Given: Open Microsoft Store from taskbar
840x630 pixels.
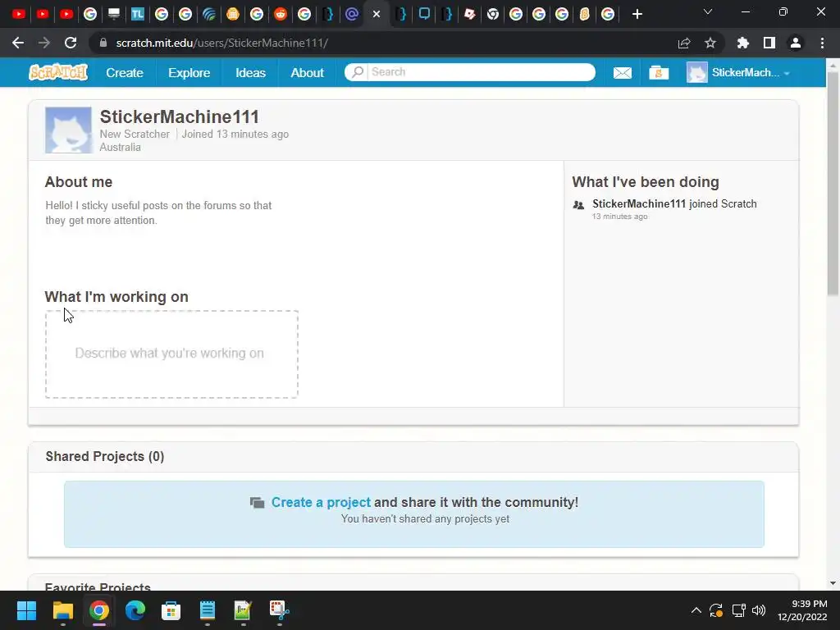Looking at the screenshot, I should [x=171, y=610].
